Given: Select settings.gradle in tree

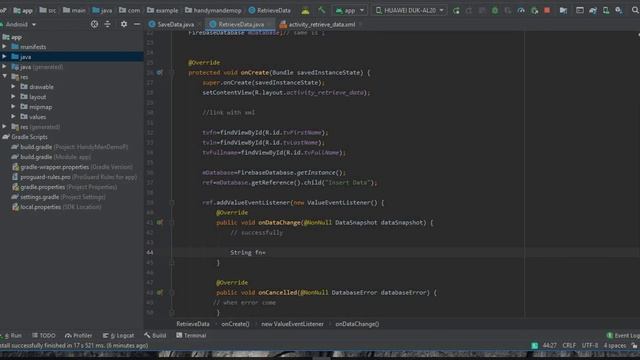Looking at the screenshot, I should [x=58, y=197].
